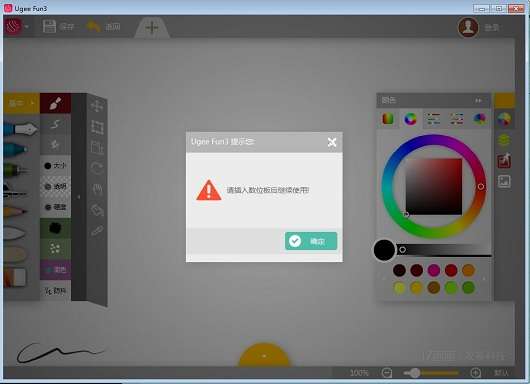
Task: Switch to the color wheel tab
Action: tap(410, 119)
